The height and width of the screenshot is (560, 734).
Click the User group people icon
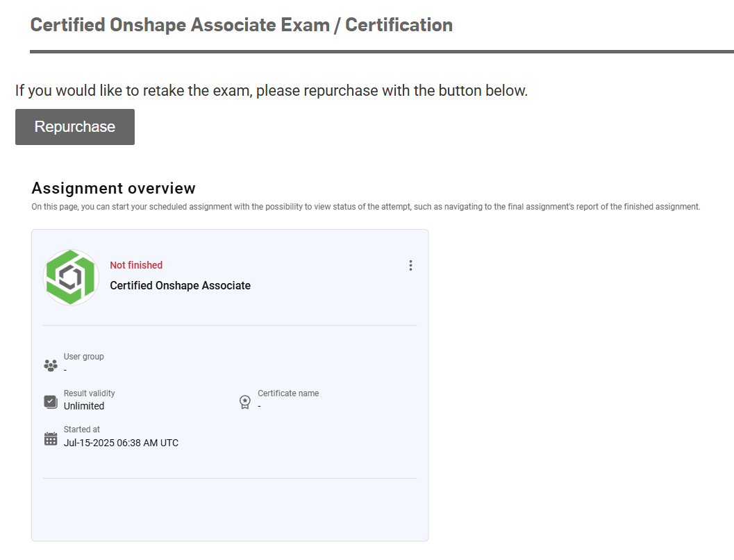tap(51, 366)
